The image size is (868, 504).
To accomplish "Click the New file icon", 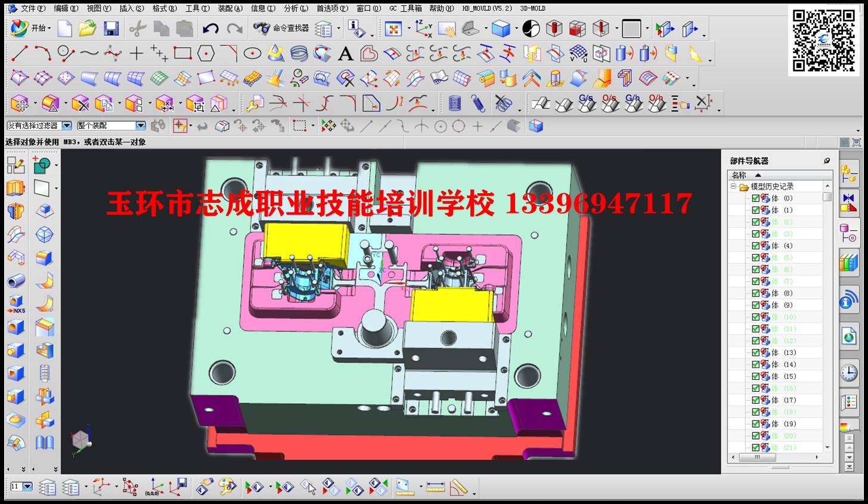I will [64, 28].
